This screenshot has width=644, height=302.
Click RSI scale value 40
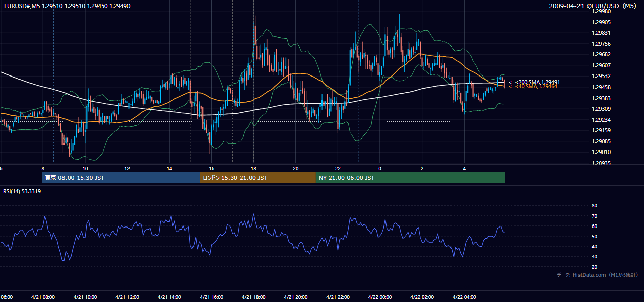[x=594, y=246]
